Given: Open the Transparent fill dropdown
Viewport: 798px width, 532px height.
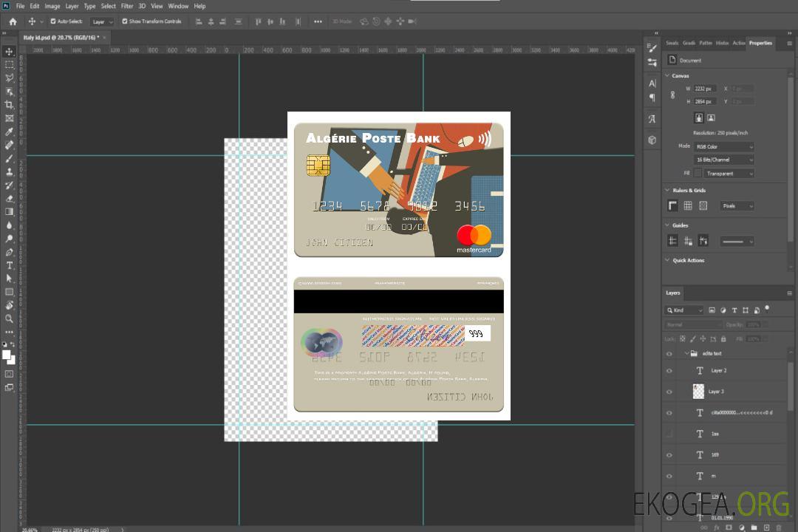Looking at the screenshot, I should click(x=729, y=174).
